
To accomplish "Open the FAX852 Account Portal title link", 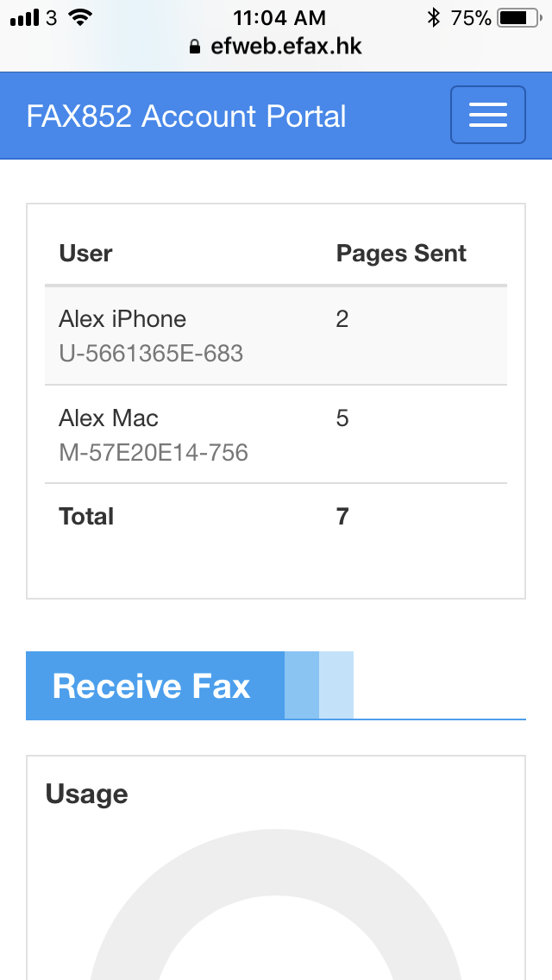I will tap(185, 116).
